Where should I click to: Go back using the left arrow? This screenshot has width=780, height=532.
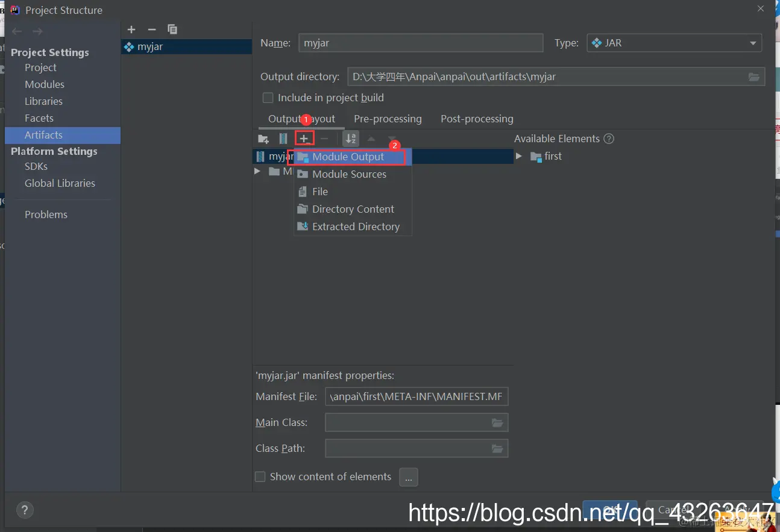pyautogui.click(x=17, y=31)
